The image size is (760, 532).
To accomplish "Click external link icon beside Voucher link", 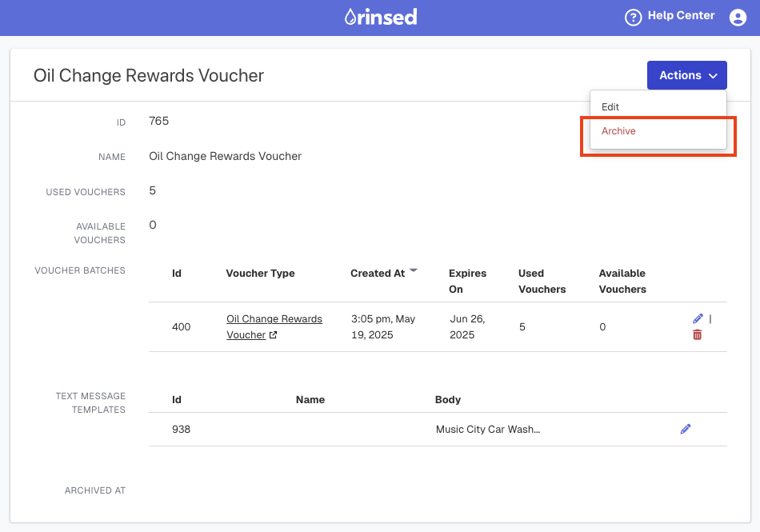I will click(x=273, y=335).
